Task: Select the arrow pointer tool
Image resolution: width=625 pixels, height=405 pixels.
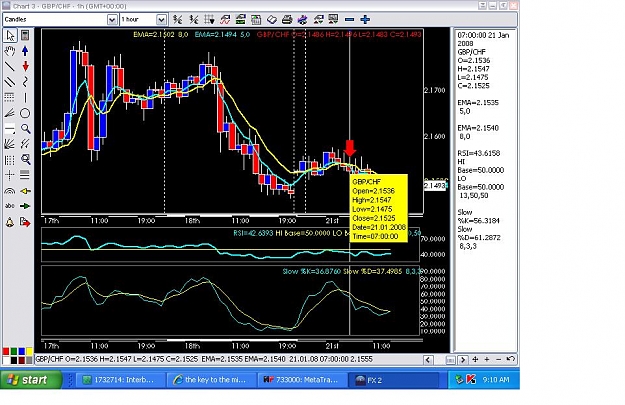Action: tap(10, 35)
